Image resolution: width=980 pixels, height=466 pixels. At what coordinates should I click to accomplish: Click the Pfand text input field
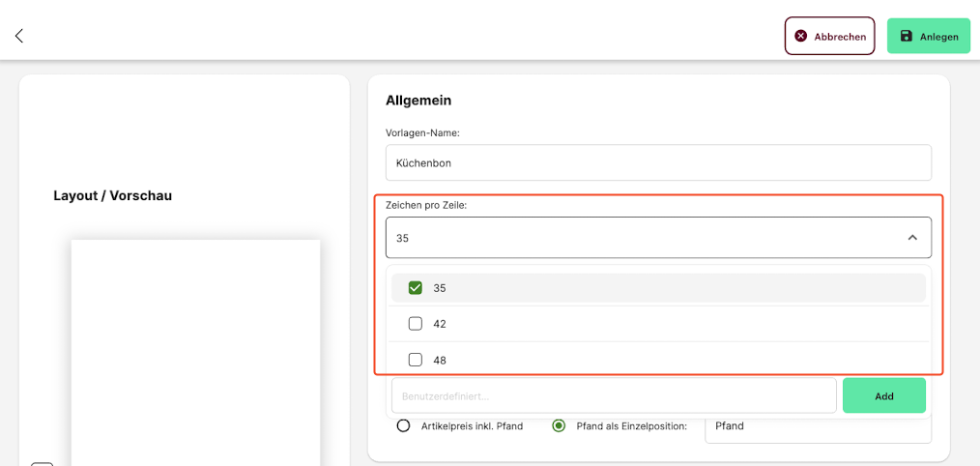[x=819, y=426]
